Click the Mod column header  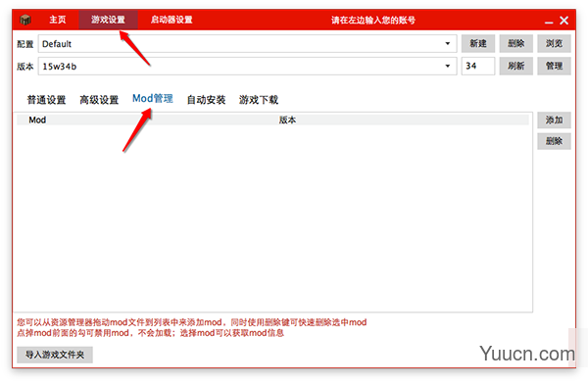(37, 120)
